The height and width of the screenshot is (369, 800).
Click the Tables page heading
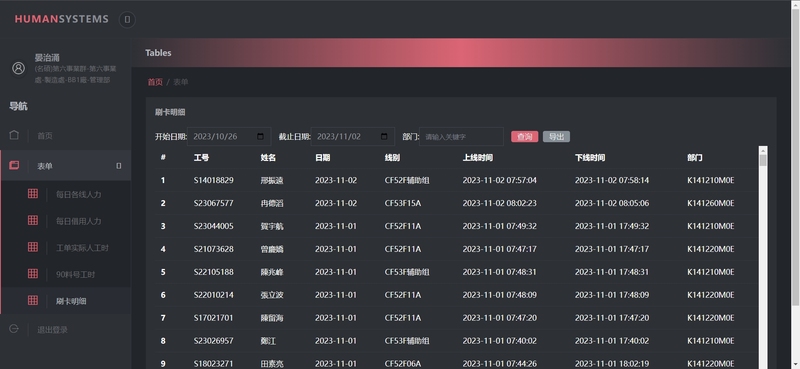pyautogui.click(x=158, y=53)
